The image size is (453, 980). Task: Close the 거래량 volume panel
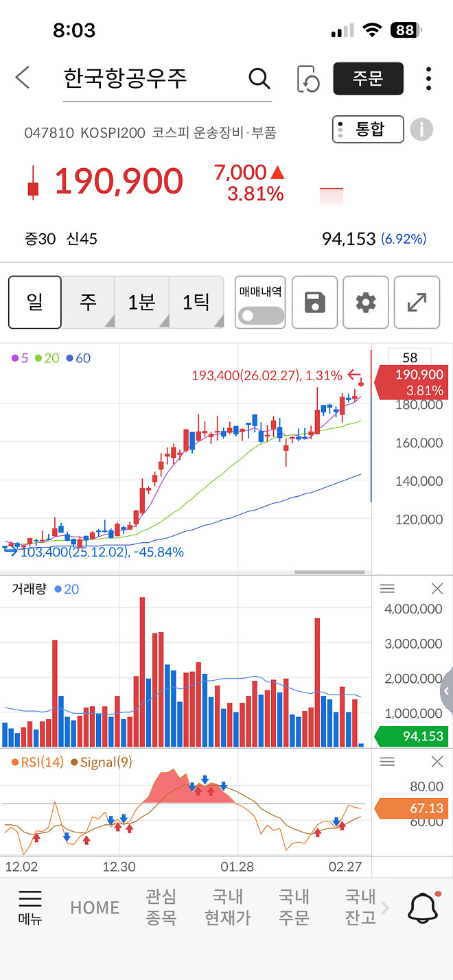[437, 589]
